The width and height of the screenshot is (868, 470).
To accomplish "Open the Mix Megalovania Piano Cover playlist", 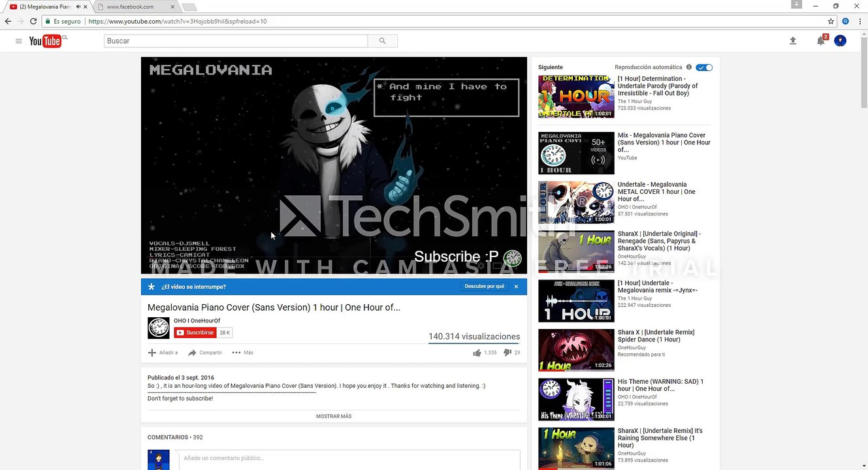I will click(664, 142).
